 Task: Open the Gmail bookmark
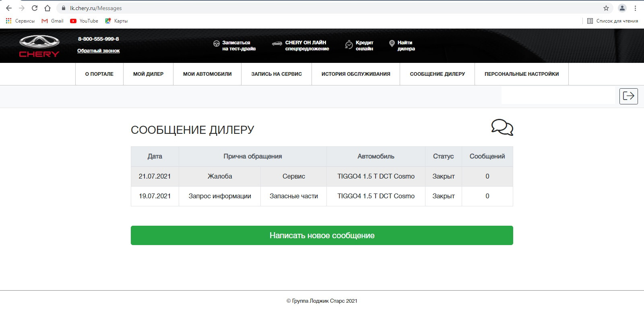52,21
